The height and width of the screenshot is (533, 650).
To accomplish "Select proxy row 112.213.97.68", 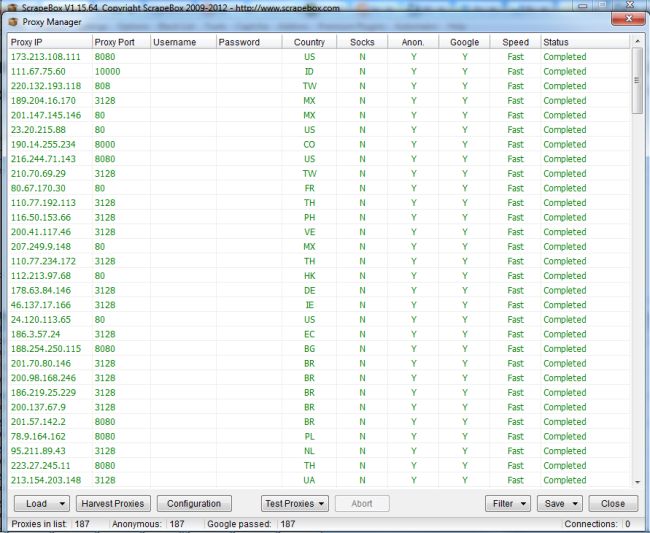I will [x=319, y=276].
